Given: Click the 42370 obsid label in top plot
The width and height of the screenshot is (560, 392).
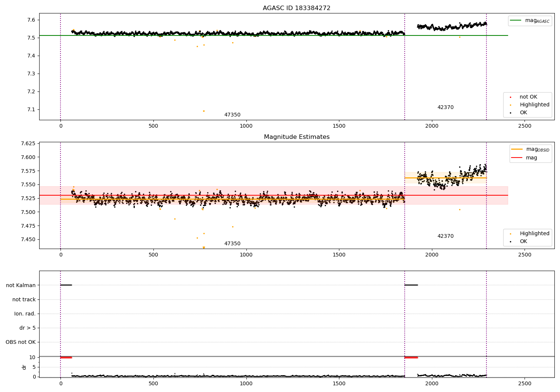Looking at the screenshot, I should coord(445,108).
